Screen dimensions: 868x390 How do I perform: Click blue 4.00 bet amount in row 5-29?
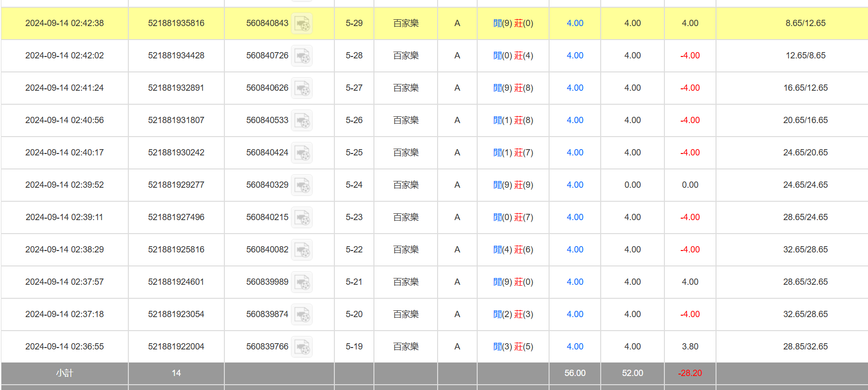(x=575, y=23)
